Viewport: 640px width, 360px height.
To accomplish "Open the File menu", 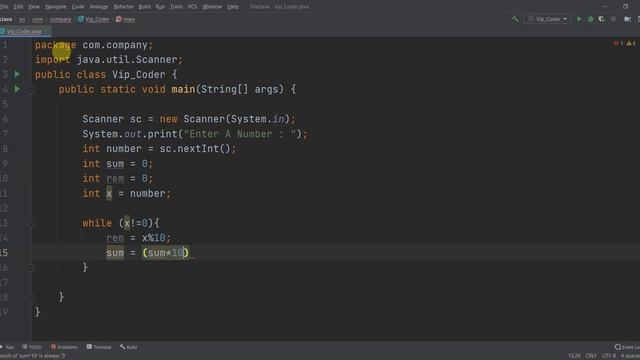I will point(4,7).
